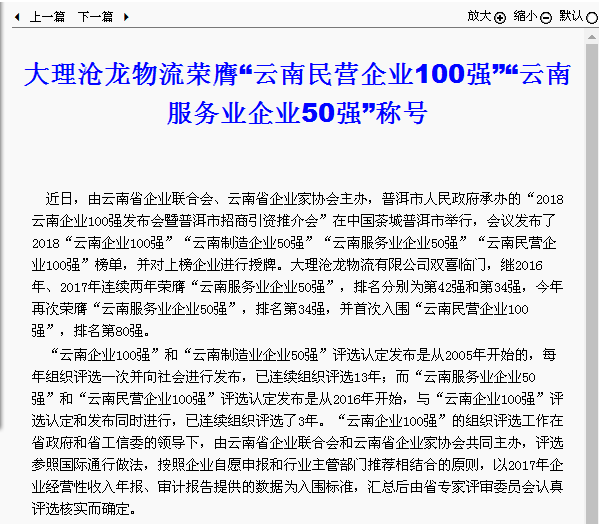Reset font size with the 默认 label
This screenshot has width=599, height=524.
coord(571,16)
